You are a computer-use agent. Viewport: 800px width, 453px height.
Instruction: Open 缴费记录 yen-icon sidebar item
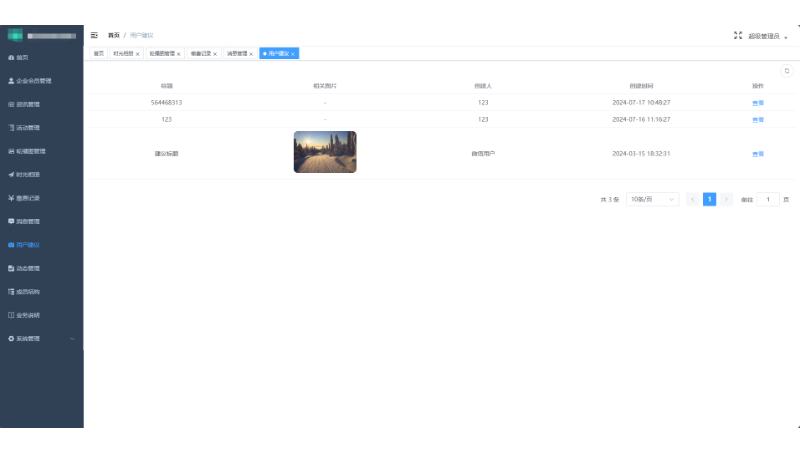pos(42,198)
